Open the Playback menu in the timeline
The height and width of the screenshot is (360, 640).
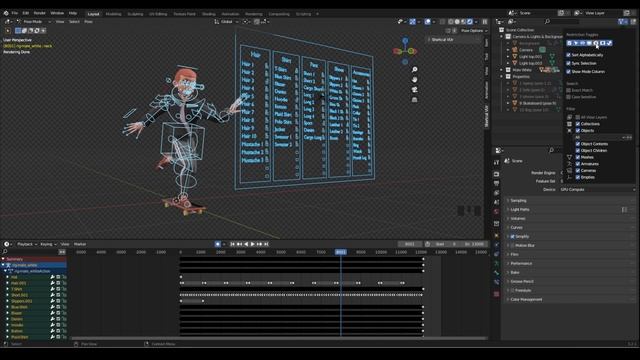pos(27,244)
